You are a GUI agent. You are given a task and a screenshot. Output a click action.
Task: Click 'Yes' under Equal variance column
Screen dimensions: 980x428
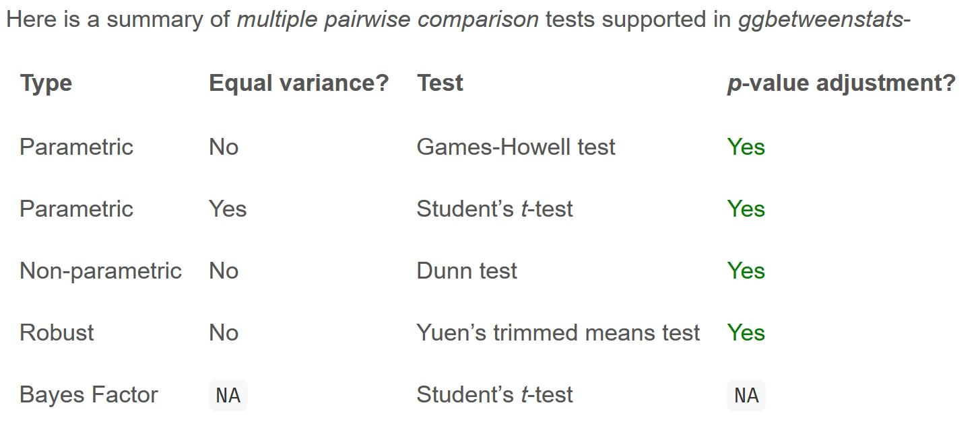tap(228, 209)
